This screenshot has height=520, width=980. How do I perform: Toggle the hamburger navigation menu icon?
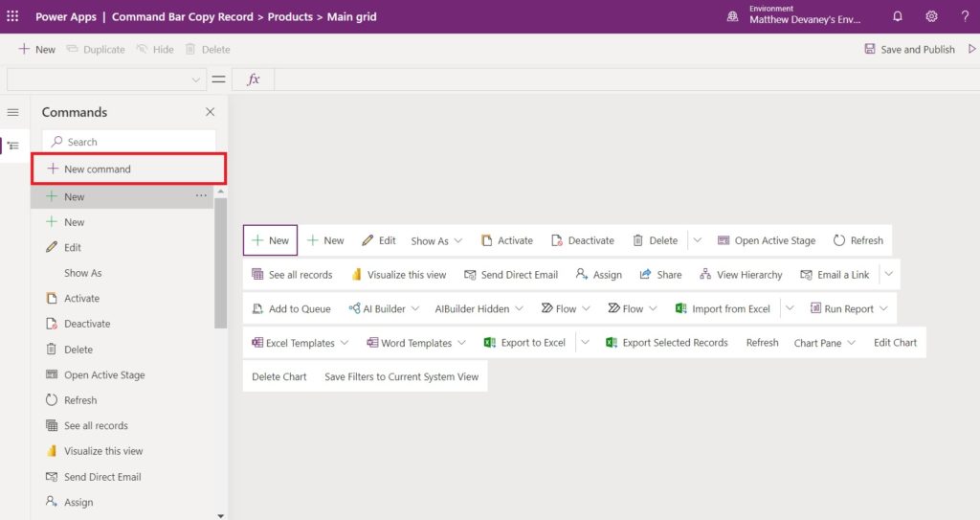pyautogui.click(x=12, y=113)
